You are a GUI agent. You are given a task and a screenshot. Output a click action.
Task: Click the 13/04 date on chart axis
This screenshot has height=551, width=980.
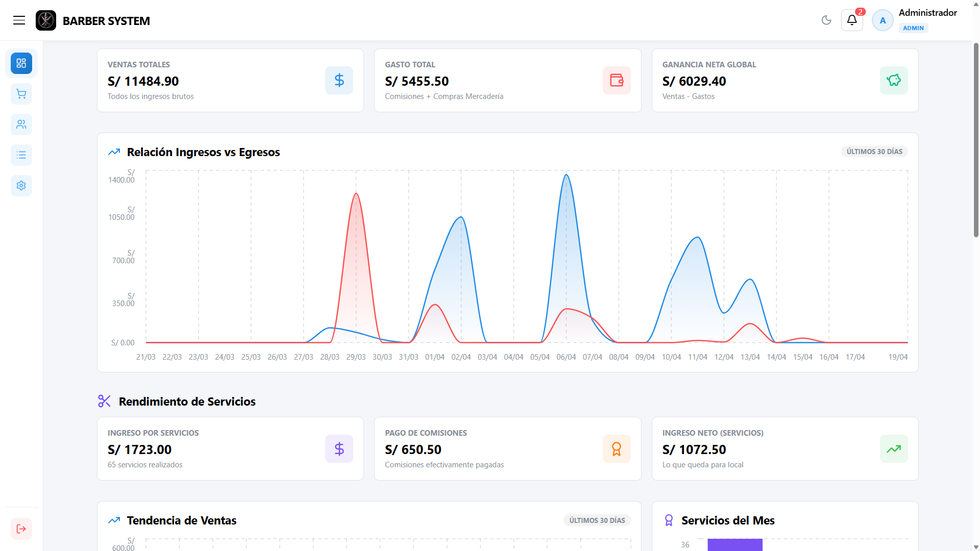point(750,357)
